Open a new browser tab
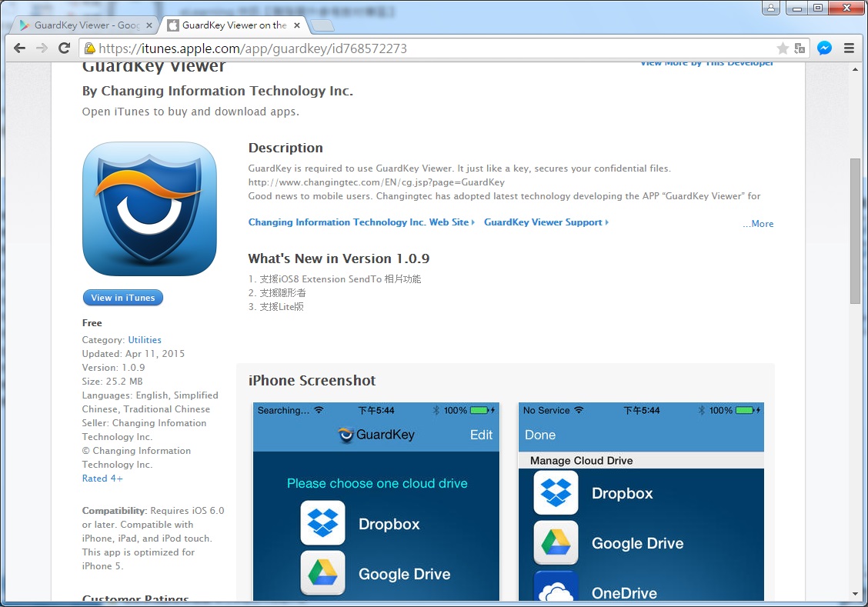Viewport: 868px width, 607px height. [x=322, y=25]
